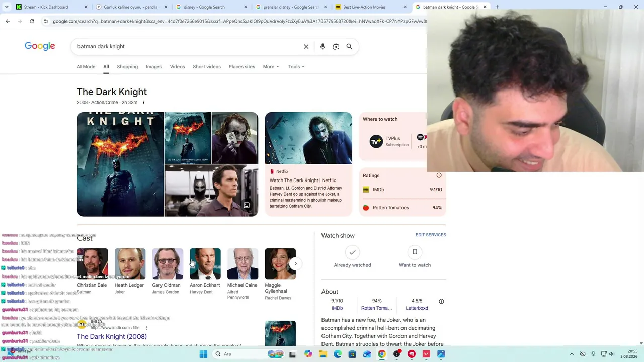Open the Tools dropdown
This screenshot has width=644, height=362.
pyautogui.click(x=296, y=67)
